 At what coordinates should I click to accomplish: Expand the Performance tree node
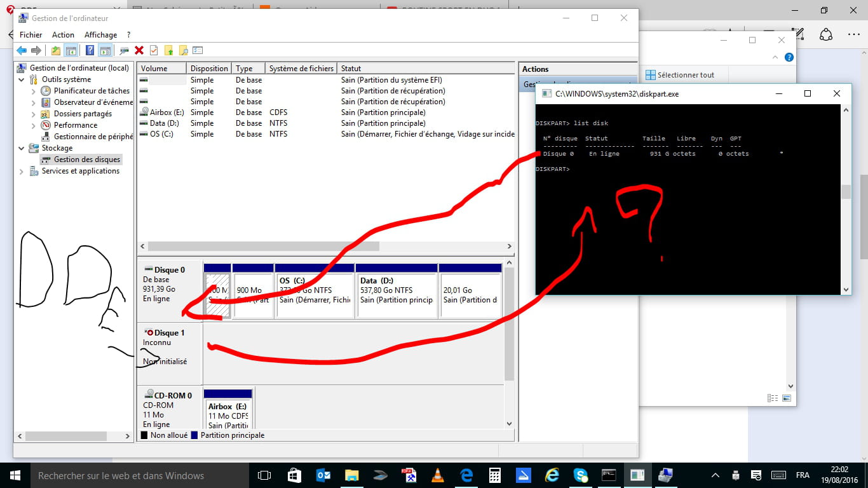click(x=34, y=126)
